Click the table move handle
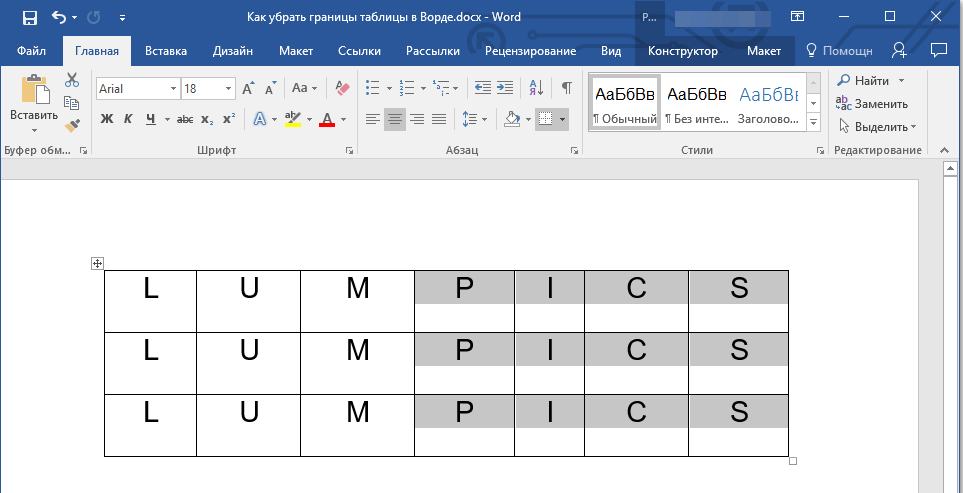Image resolution: width=963 pixels, height=493 pixels. (97, 263)
